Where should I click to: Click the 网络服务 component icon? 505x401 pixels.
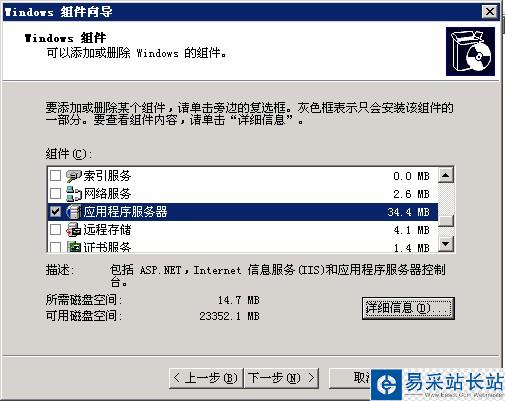click(73, 194)
